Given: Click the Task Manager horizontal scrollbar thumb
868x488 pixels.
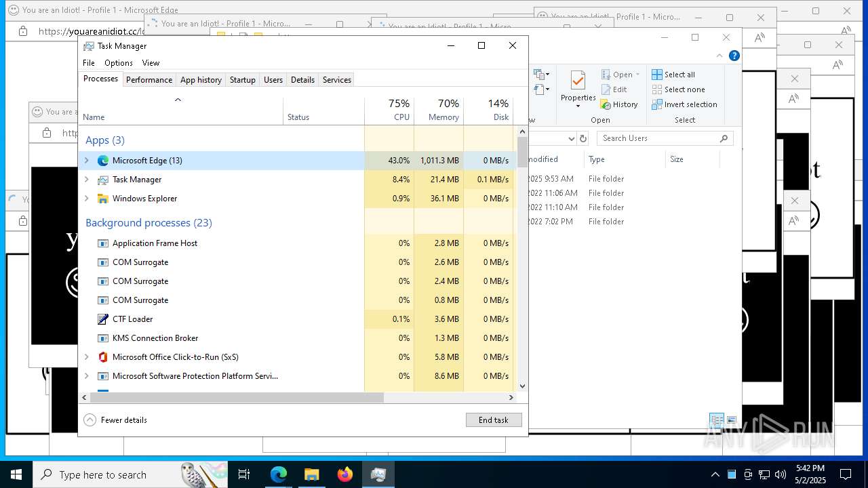Looking at the screenshot, I should tap(237, 398).
